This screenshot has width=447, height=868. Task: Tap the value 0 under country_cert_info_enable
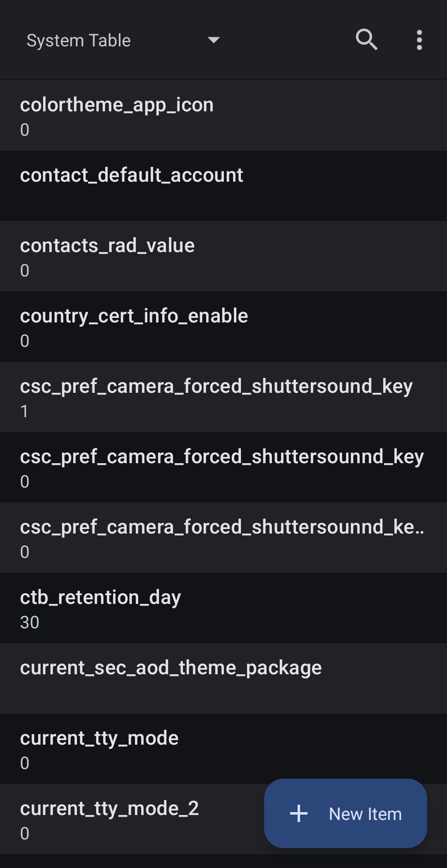point(25,341)
